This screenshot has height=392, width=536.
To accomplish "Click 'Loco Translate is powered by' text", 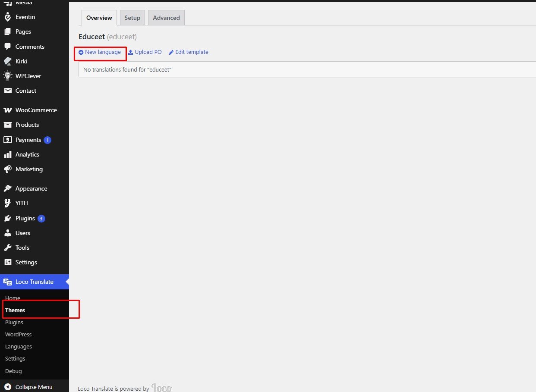I will coord(114,389).
